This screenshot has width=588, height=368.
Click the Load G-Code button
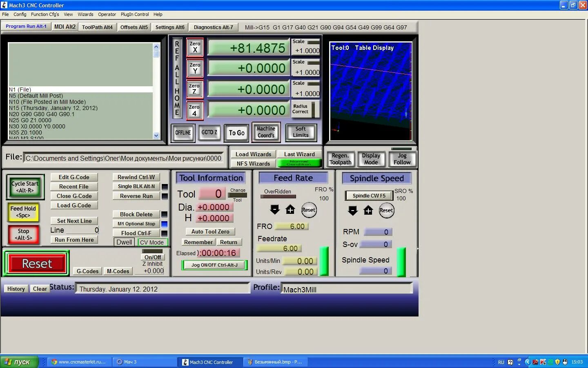click(74, 205)
